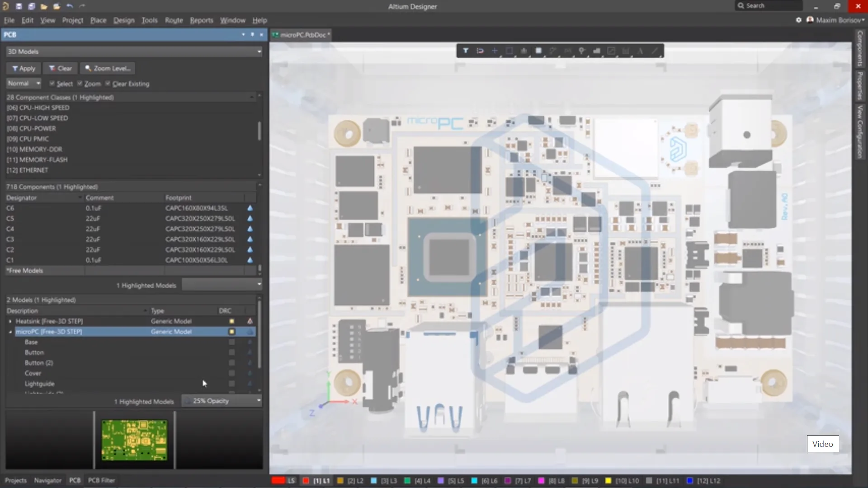Click the Place Component chip tool
868x488 pixels.
(538, 51)
